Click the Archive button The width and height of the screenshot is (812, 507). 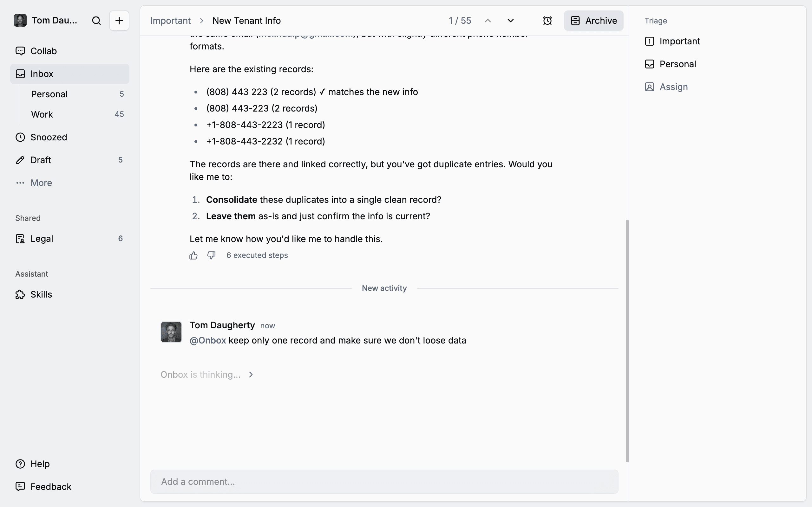[593, 21]
